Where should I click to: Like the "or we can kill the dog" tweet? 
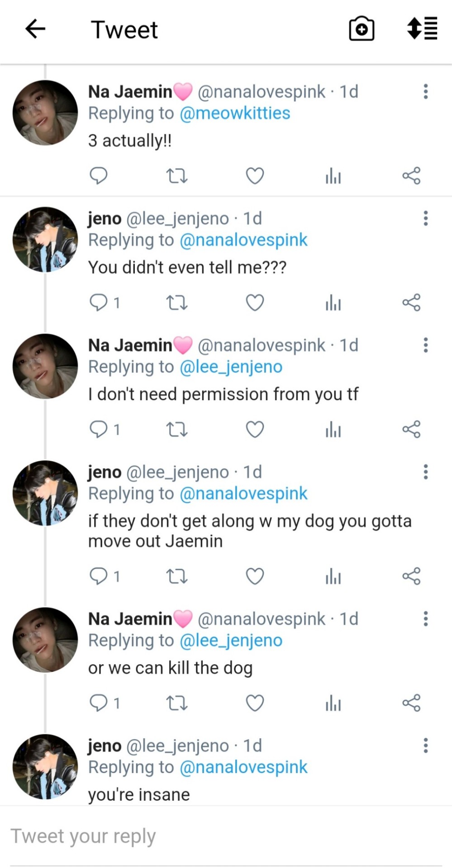click(x=255, y=703)
